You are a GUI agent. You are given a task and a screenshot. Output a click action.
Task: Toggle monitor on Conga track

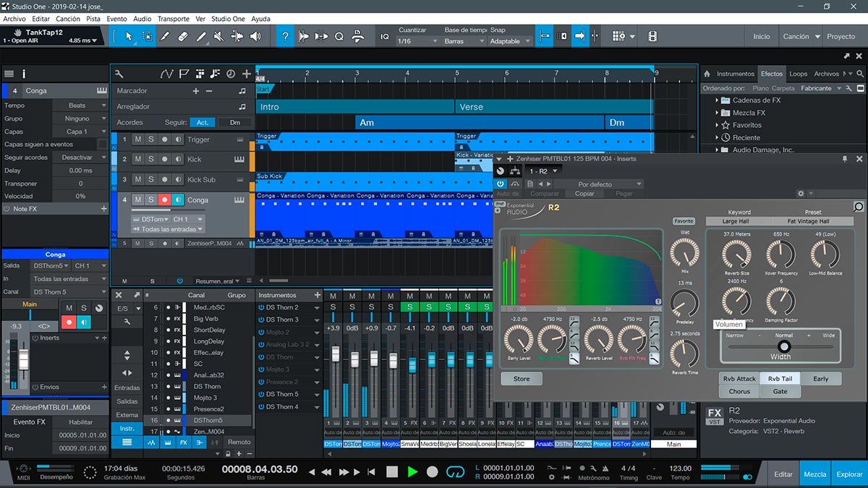177,200
